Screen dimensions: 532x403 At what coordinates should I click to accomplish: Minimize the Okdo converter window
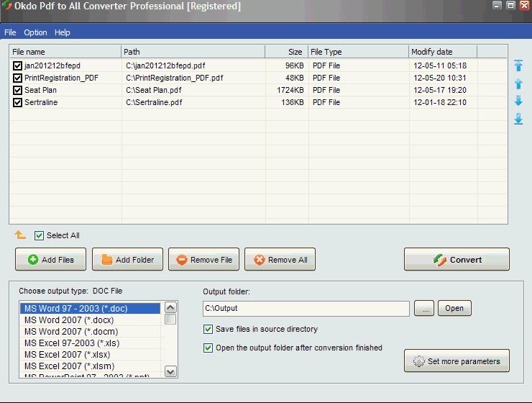497,6
